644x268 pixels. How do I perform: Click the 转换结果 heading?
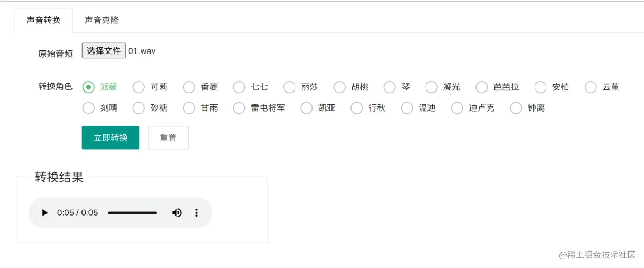pos(59,177)
